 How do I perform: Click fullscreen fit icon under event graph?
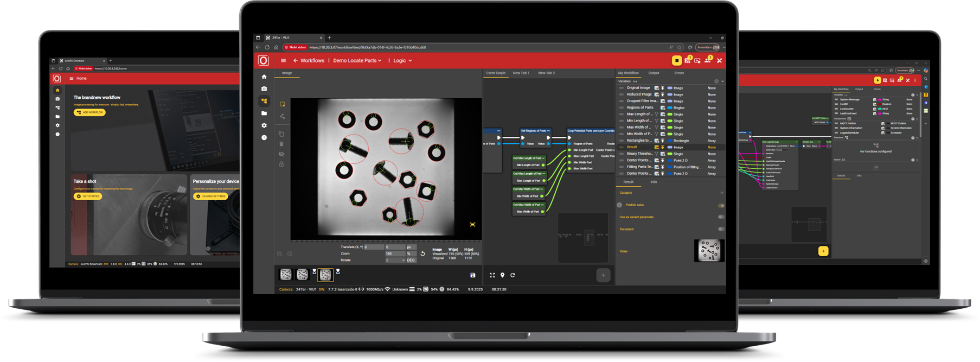pos(492,275)
